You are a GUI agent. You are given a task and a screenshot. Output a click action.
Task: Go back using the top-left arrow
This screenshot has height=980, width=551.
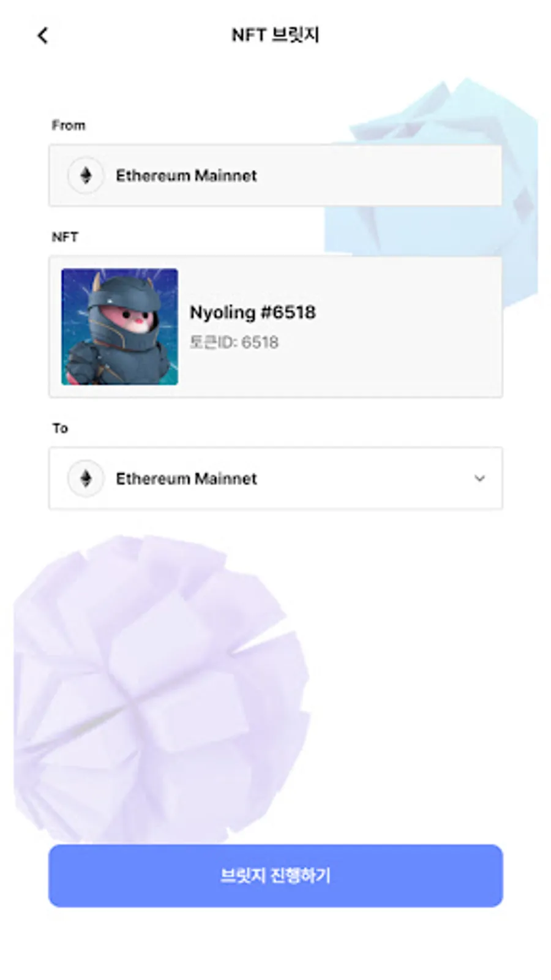42,36
